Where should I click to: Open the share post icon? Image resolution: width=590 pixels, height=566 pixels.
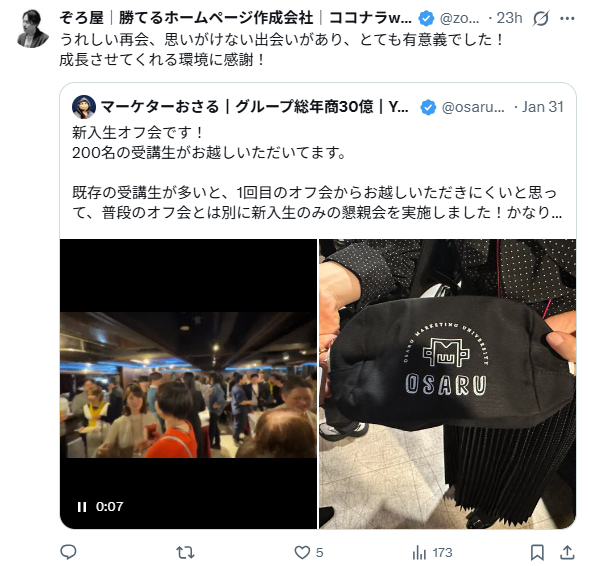click(x=567, y=552)
